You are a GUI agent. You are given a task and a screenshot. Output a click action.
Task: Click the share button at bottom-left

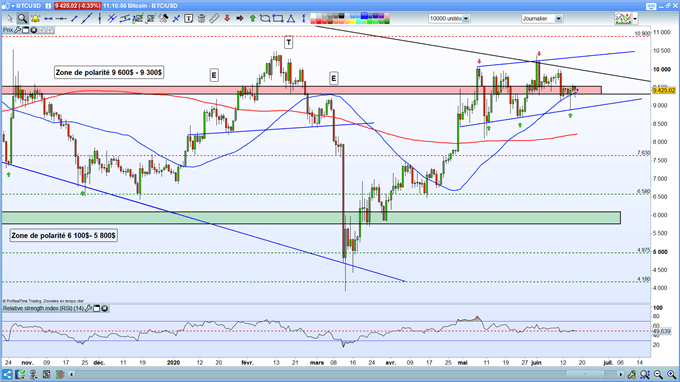pos(7,374)
